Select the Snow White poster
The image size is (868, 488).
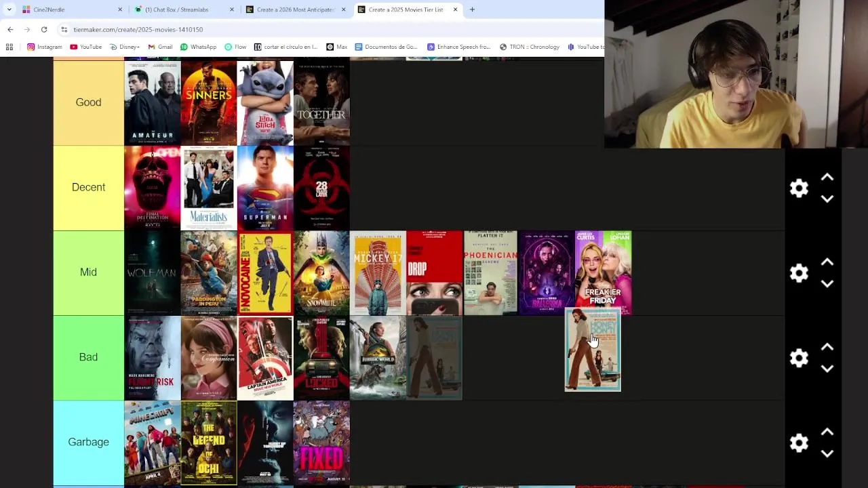point(321,272)
